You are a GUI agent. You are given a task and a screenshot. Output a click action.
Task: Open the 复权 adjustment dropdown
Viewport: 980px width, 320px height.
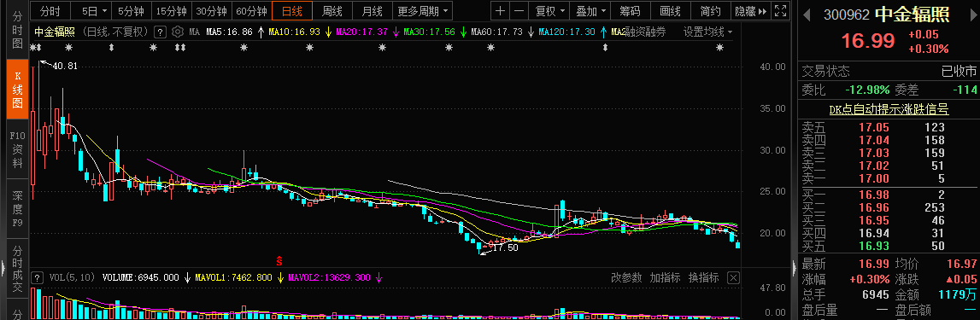point(549,11)
